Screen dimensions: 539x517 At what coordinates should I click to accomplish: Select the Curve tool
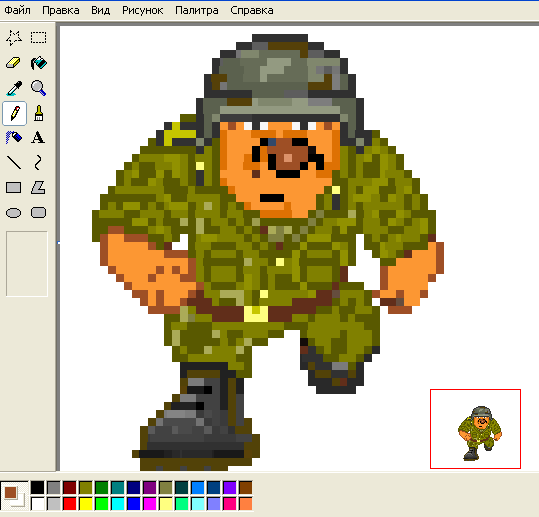point(38,163)
